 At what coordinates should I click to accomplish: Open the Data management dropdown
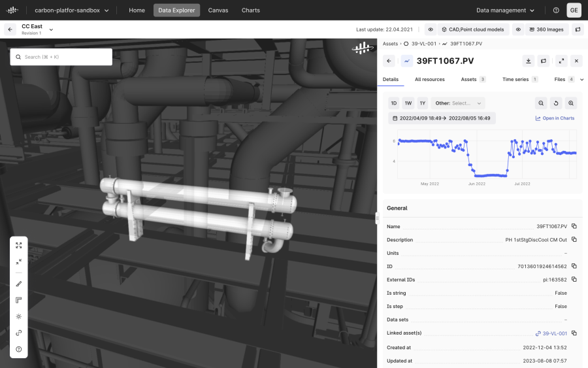click(x=505, y=10)
